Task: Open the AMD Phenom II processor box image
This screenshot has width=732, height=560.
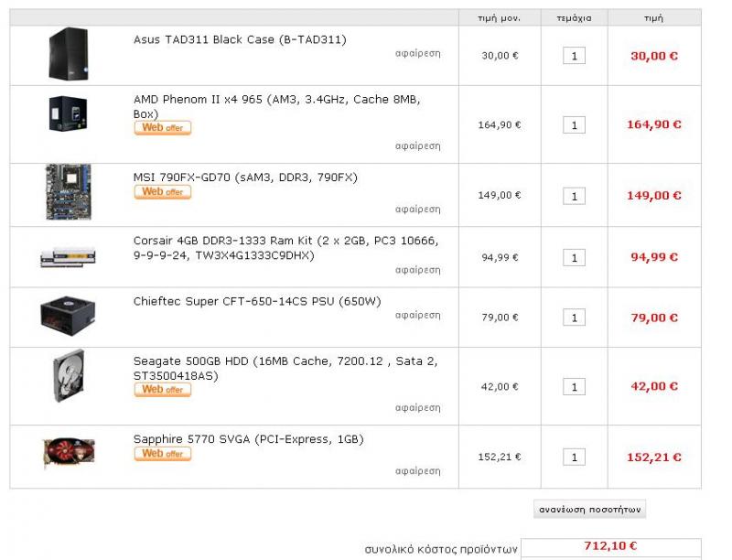Action: pyautogui.click(x=68, y=113)
